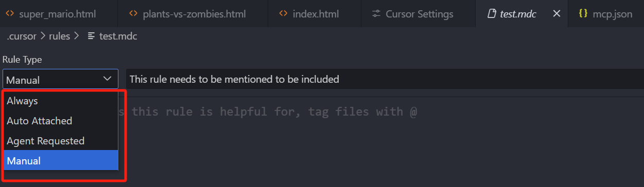Open the mcp.json tab
This screenshot has width=644, height=187.
(x=606, y=14)
